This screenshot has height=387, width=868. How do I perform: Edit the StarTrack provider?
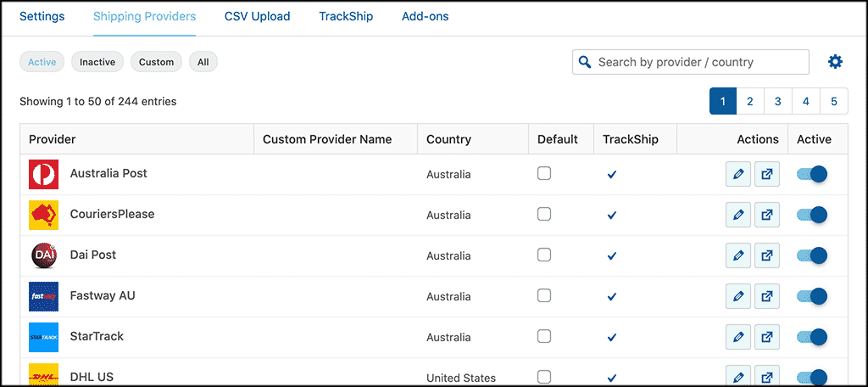(x=738, y=337)
